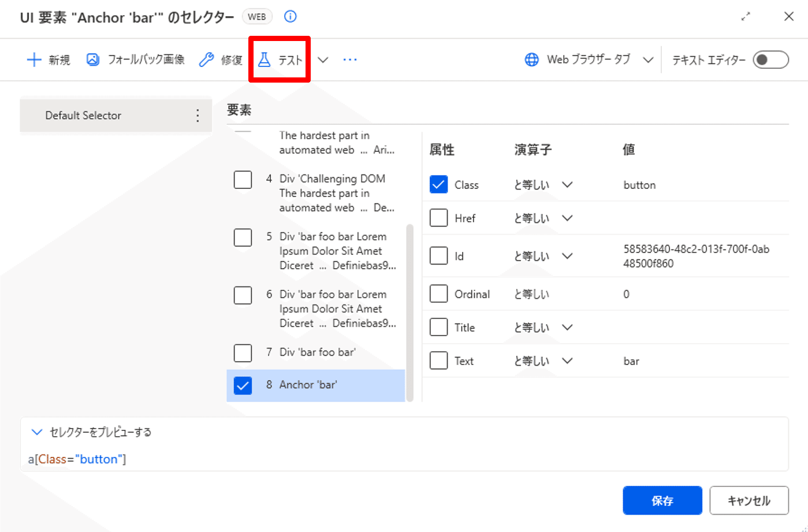This screenshot has width=808, height=532.
Task: Select the 8 Anchor 'bar' element row
Action: pos(316,385)
